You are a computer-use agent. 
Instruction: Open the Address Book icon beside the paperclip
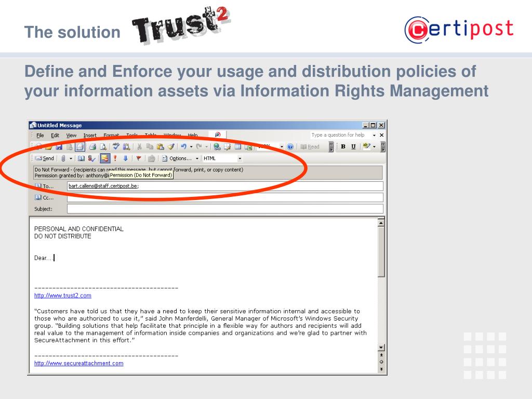point(82,158)
